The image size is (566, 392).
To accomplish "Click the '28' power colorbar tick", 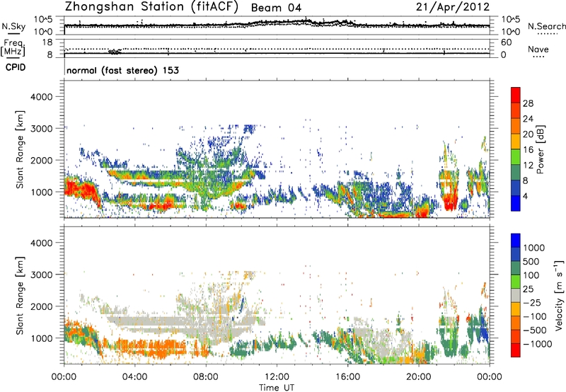I will click(528, 103).
